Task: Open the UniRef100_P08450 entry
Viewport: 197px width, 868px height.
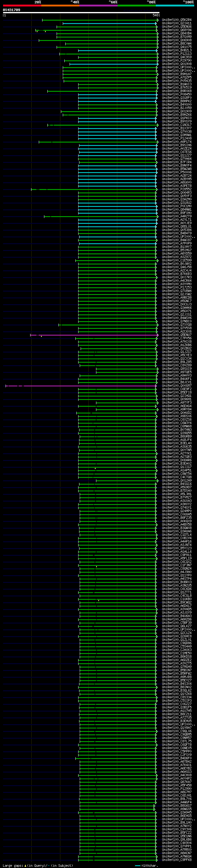Action: pyautogui.click(x=176, y=94)
